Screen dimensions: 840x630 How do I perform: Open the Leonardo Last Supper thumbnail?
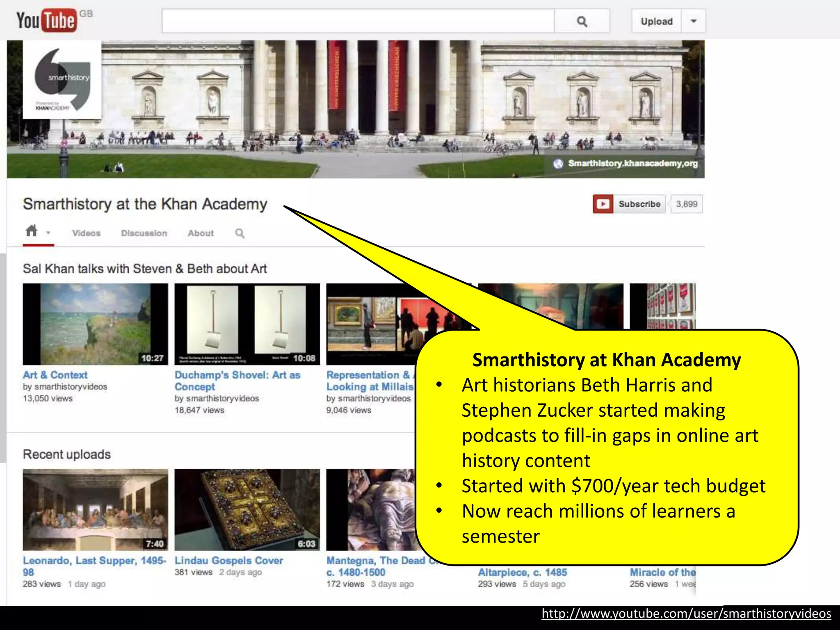click(95, 510)
